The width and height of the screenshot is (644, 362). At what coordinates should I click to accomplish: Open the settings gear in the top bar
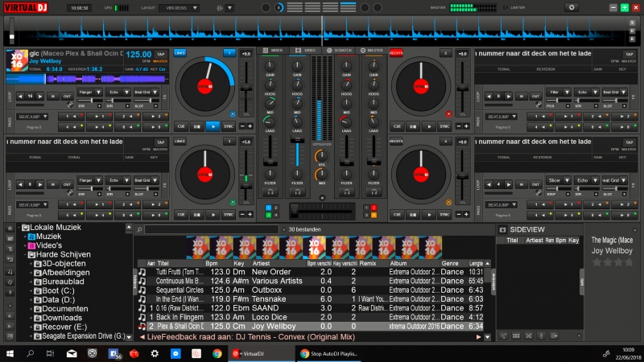[572, 7]
